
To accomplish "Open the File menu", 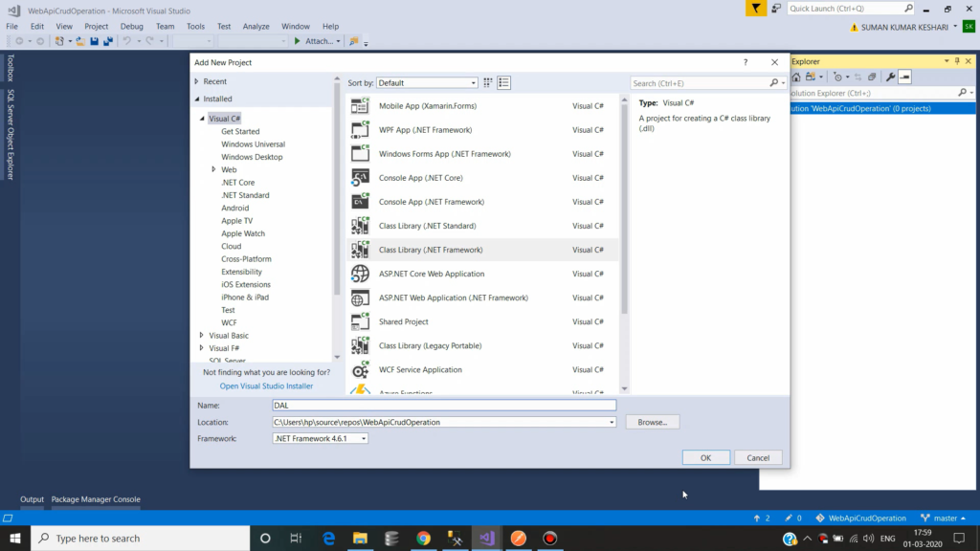I will point(11,26).
